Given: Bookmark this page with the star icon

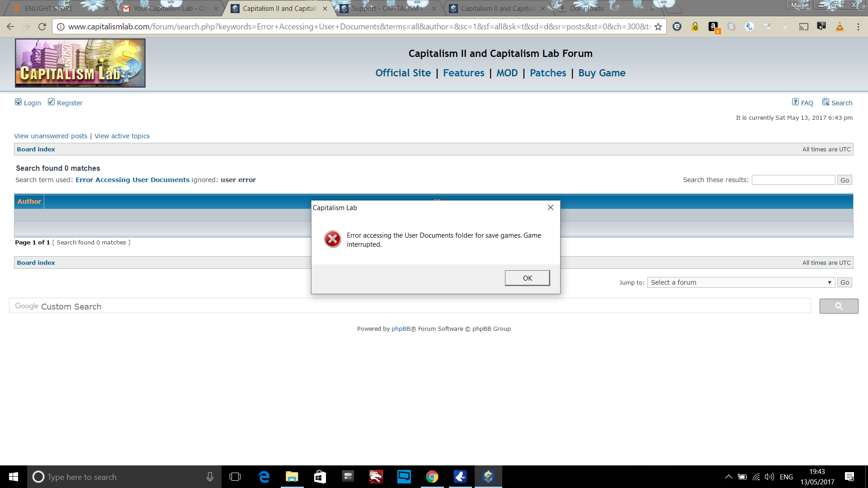Looking at the screenshot, I should (658, 27).
